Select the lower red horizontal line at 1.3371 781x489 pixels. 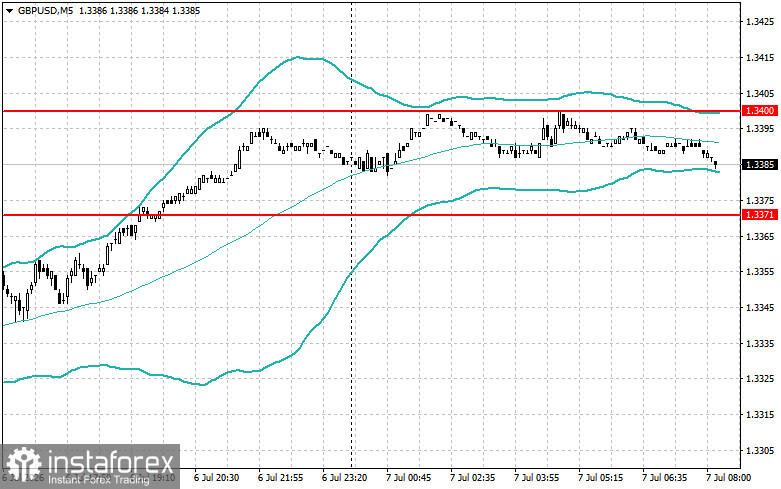click(371, 215)
